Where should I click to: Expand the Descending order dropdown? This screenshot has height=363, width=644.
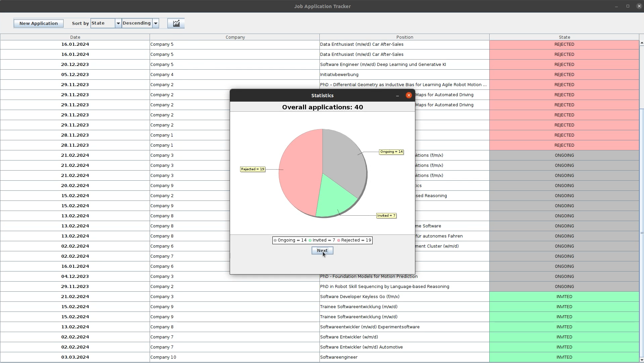(x=156, y=23)
